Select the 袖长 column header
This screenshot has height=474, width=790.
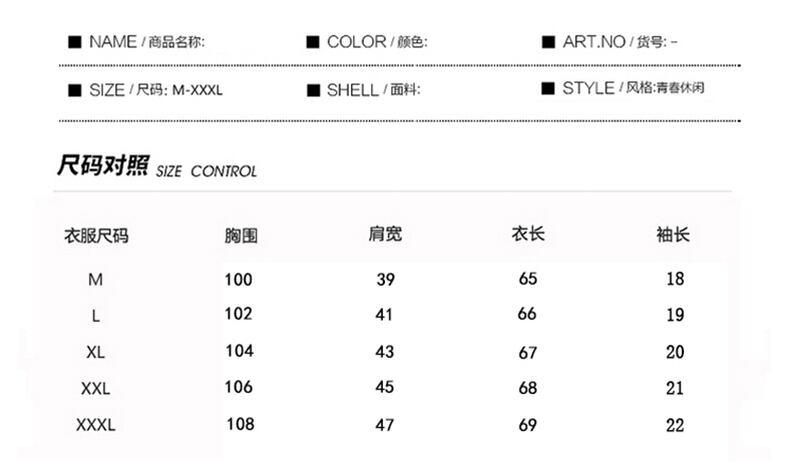pyautogui.click(x=673, y=235)
